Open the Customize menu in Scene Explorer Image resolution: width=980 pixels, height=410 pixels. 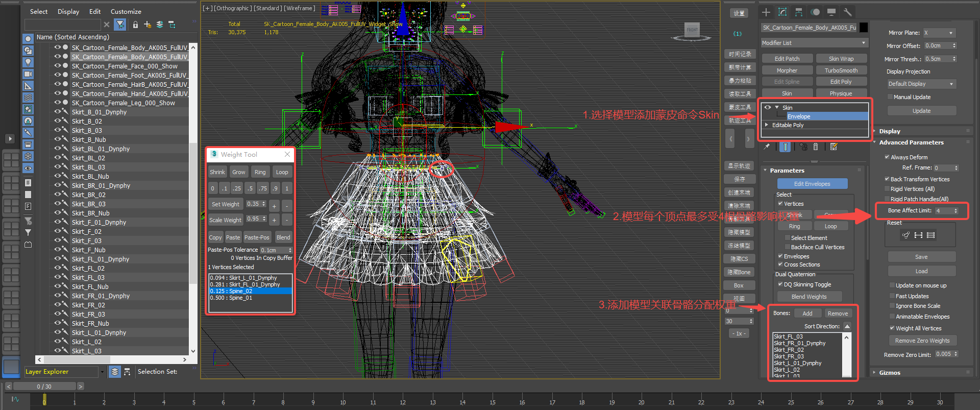pos(126,11)
